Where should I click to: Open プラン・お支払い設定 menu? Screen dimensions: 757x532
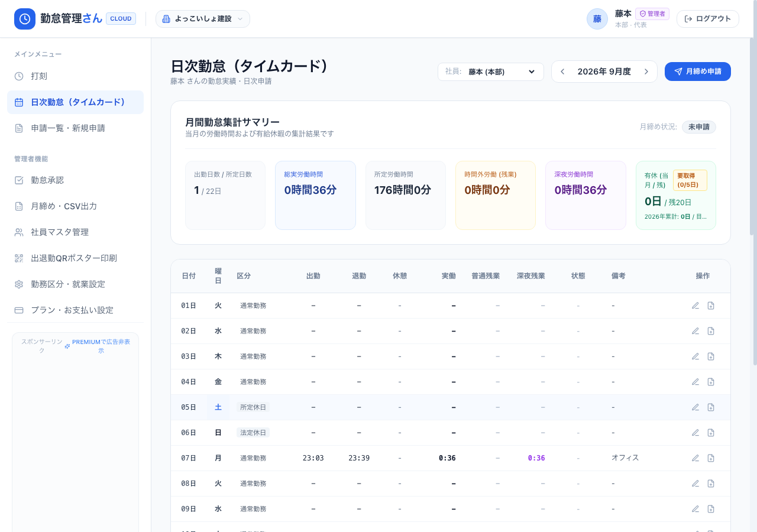(x=75, y=310)
